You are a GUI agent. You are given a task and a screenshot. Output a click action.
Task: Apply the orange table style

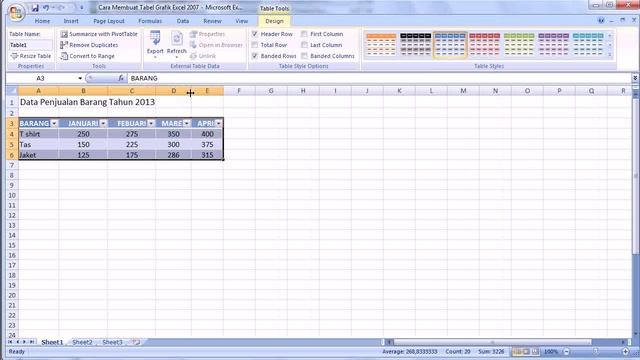coord(381,44)
